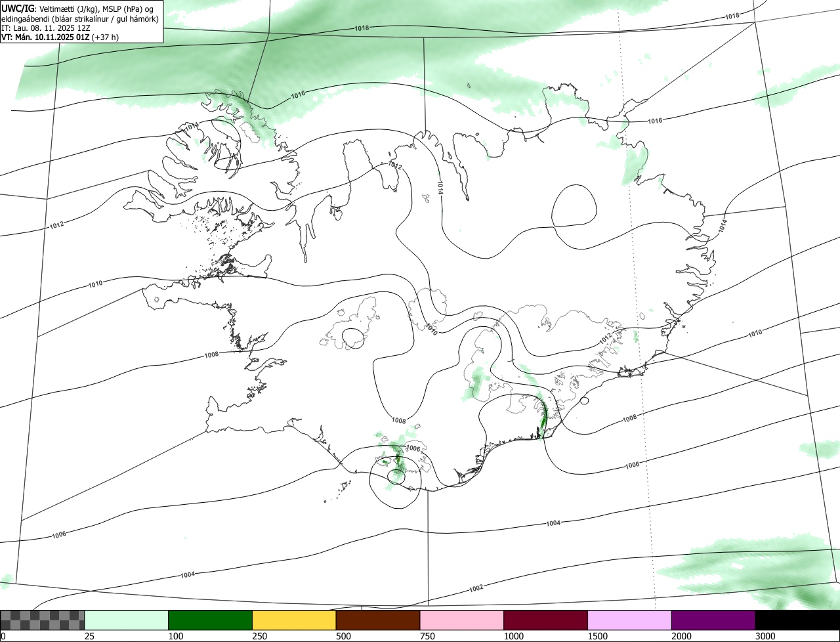Click the text "eldingaábendi (bláar strikalínur / gul hámörk)"
Image resolution: width=840 pixels, height=642 pixels.
[x=80, y=18]
